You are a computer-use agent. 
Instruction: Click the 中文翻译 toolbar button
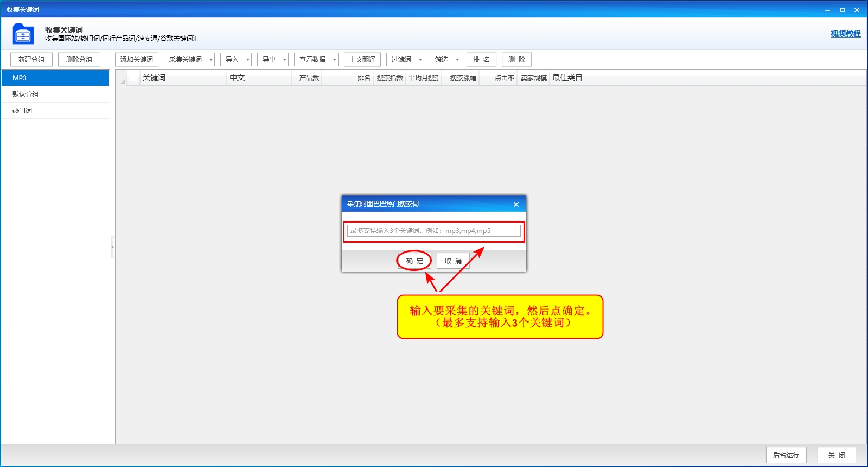click(x=362, y=60)
